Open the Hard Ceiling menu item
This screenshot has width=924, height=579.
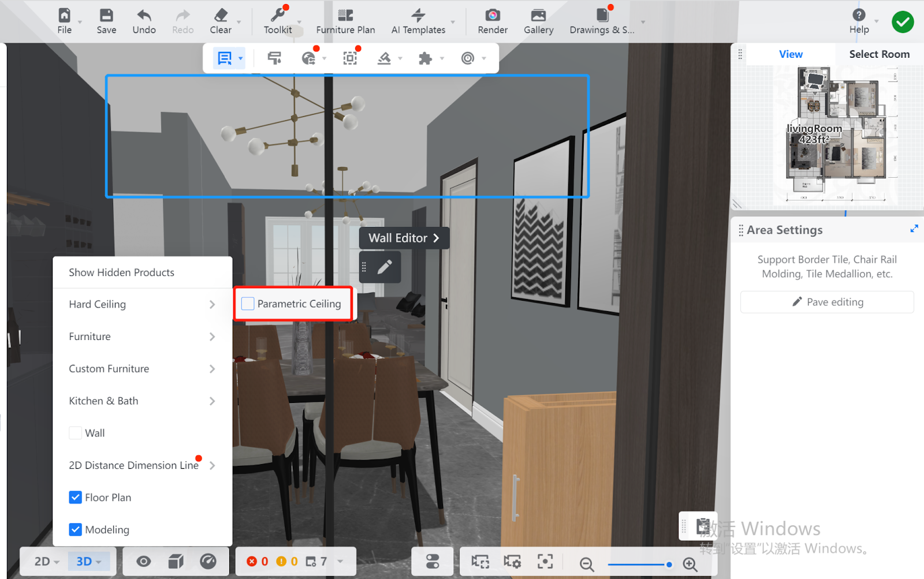(143, 304)
